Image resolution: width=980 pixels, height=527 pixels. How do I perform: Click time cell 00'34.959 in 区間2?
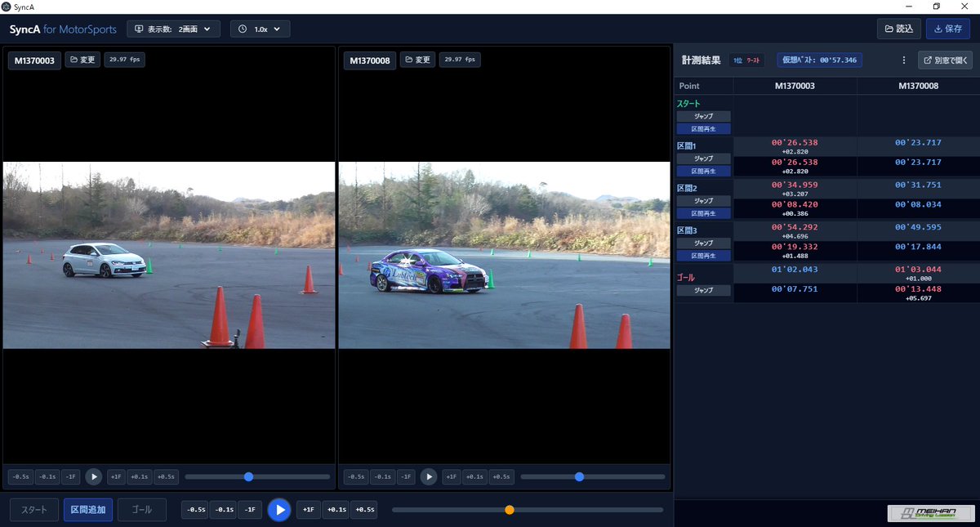(795, 185)
